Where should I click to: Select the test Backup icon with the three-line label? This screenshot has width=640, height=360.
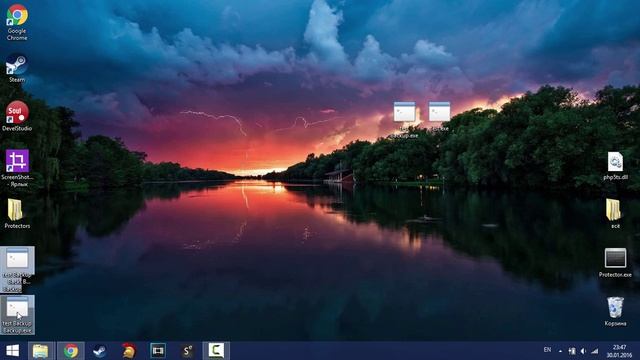coord(17,269)
